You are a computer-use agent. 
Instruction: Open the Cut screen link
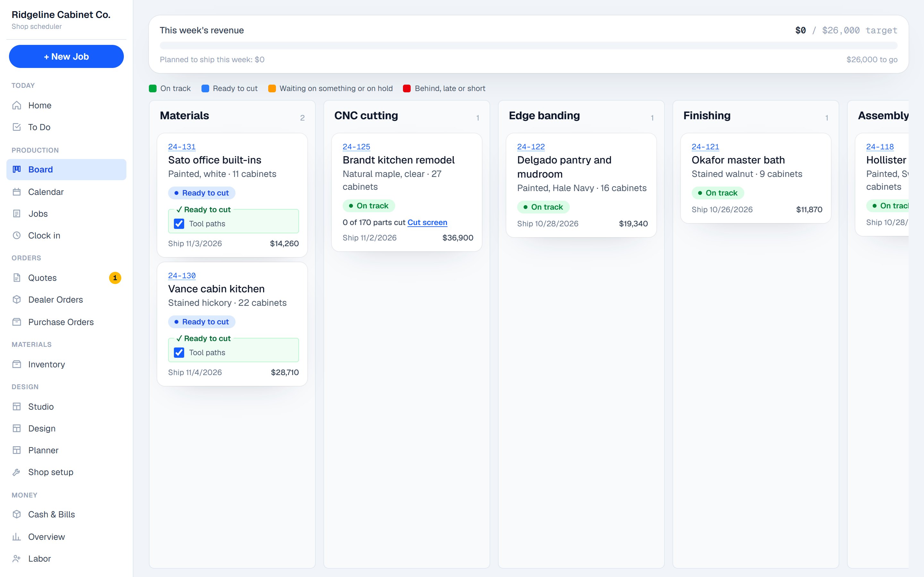pos(427,222)
